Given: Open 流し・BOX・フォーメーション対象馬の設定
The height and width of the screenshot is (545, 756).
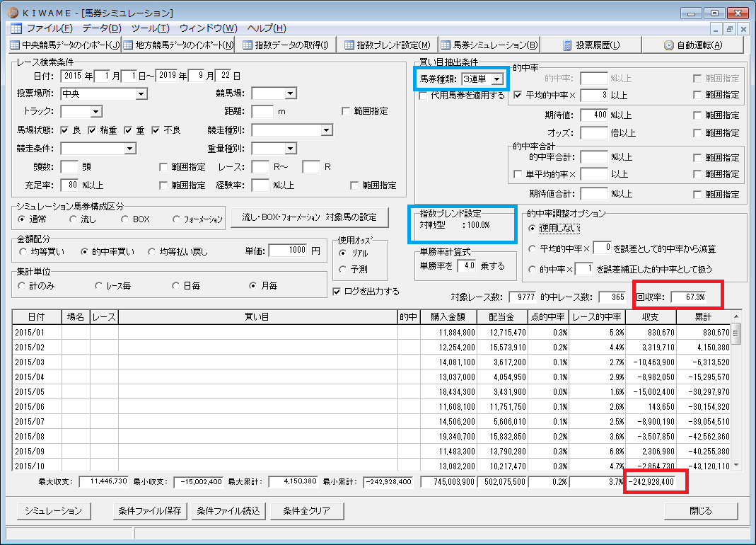Looking at the screenshot, I should 310,217.
